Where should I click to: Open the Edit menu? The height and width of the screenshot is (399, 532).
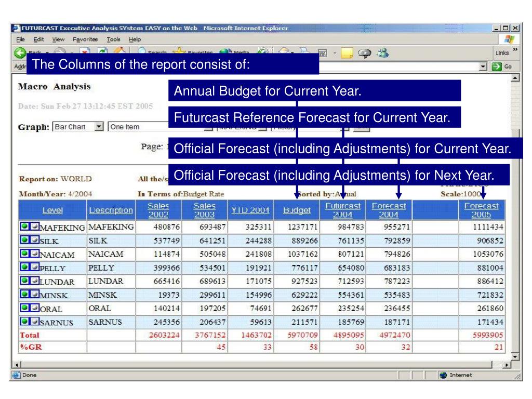(x=38, y=39)
